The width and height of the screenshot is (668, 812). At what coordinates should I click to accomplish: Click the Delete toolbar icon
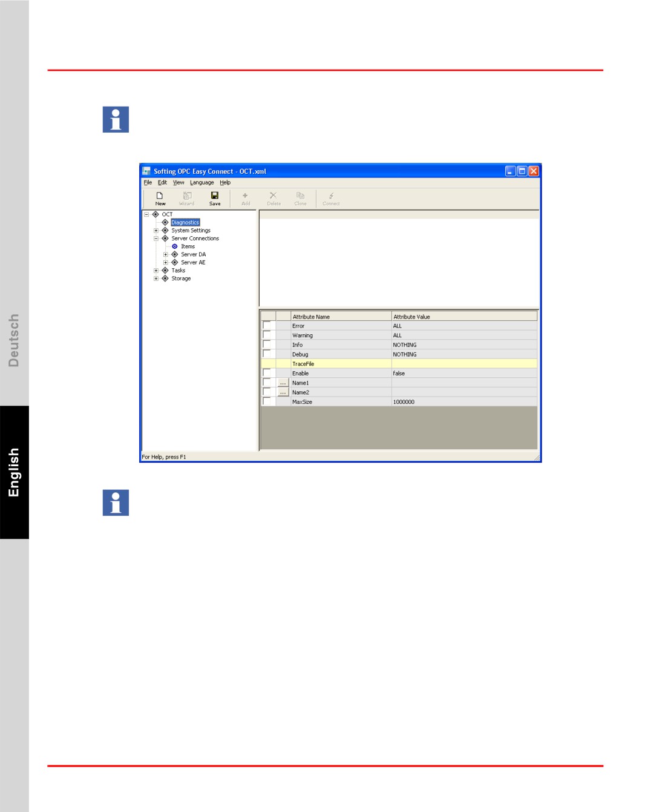(x=273, y=198)
